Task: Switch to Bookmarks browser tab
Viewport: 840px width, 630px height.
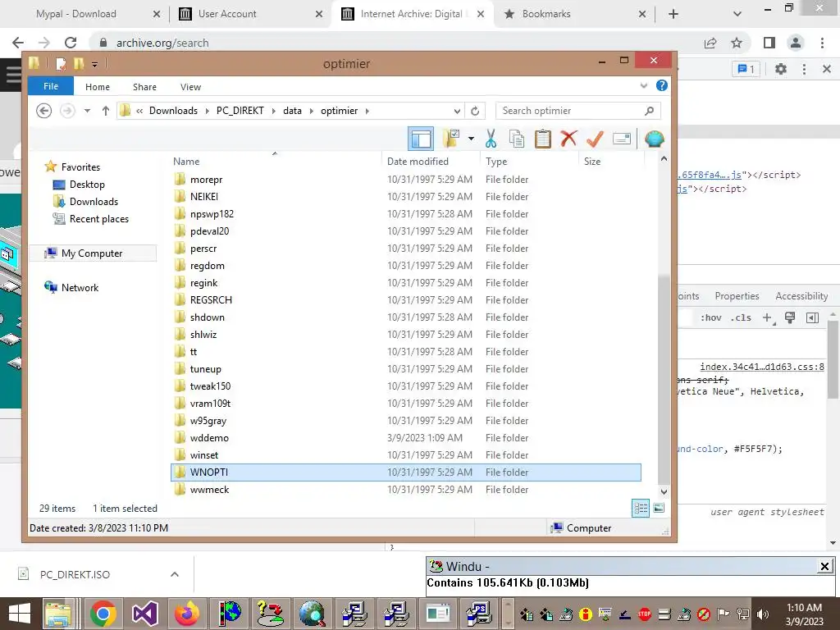Action: tap(546, 14)
